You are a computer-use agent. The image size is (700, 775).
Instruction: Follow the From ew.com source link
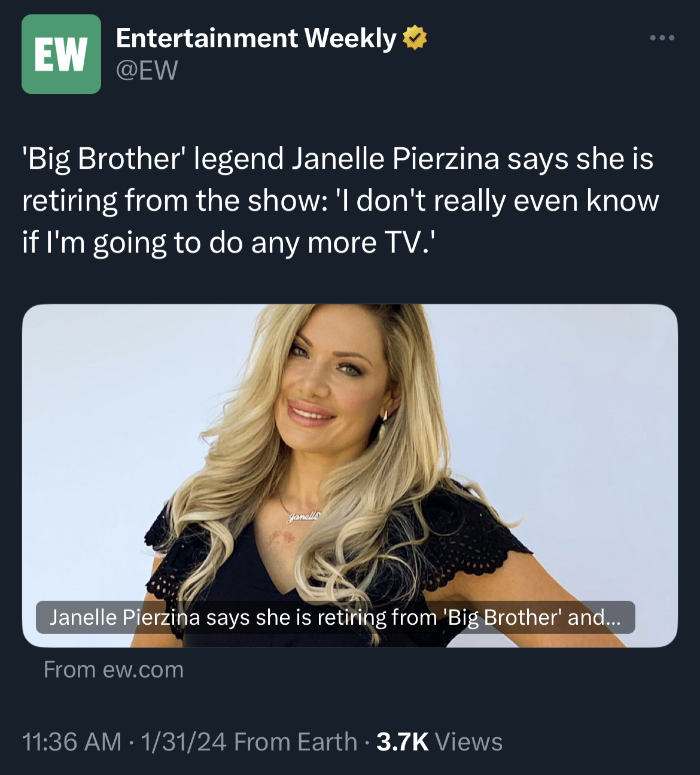coord(114,670)
